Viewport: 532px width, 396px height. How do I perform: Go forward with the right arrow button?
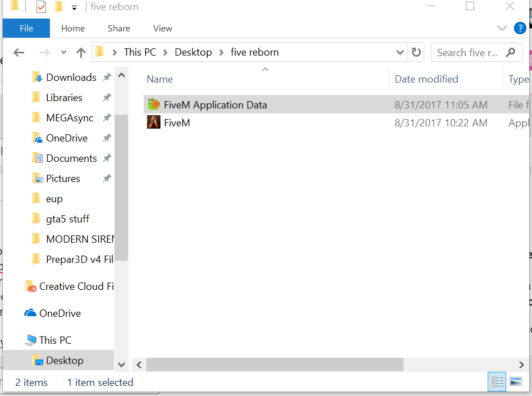tap(44, 52)
